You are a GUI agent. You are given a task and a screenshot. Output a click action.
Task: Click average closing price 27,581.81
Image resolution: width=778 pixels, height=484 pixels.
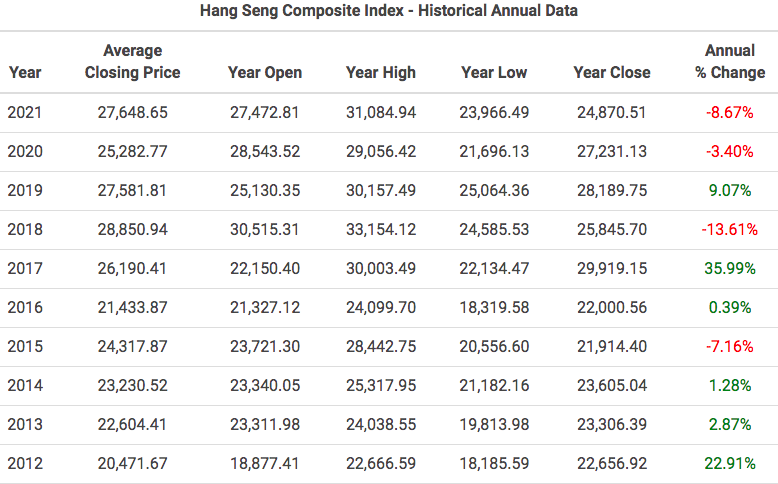tap(132, 191)
